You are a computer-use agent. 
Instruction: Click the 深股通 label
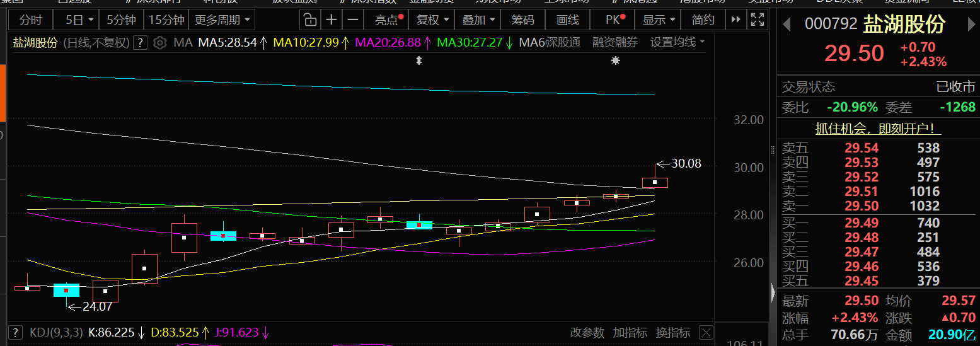[563, 43]
